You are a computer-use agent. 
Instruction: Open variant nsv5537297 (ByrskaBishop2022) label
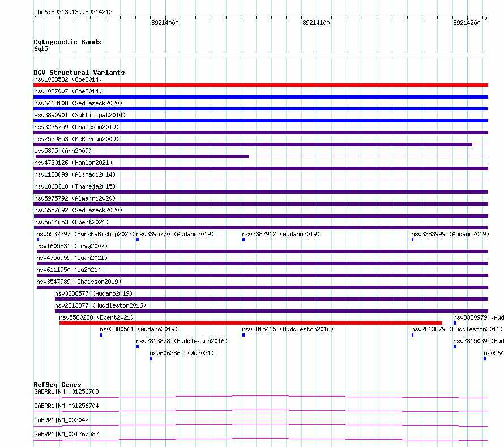86,234
